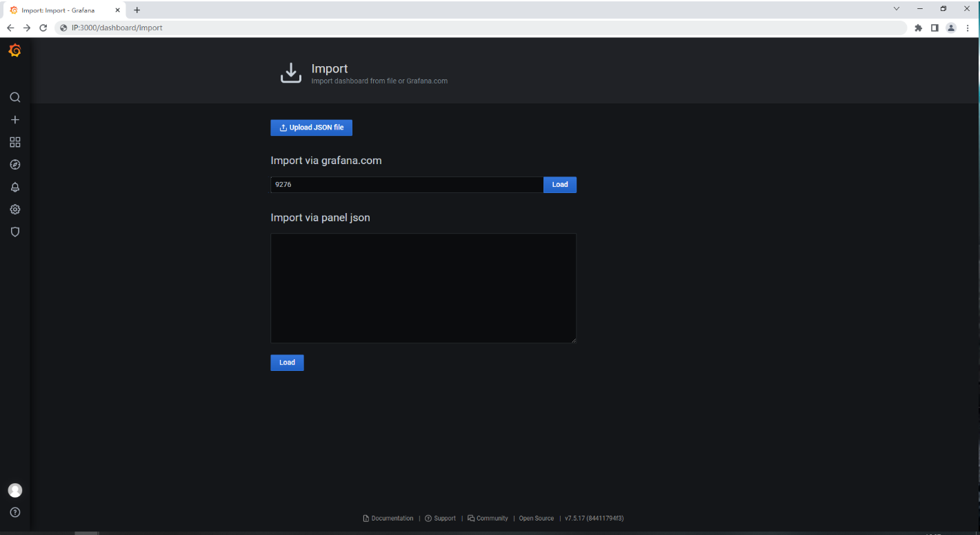
Task: Focus the Import via panel json textarea
Action: tap(423, 288)
